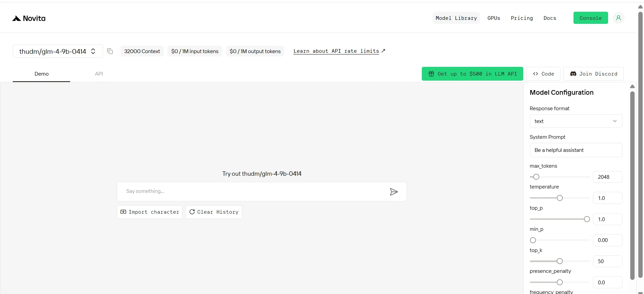Image resolution: width=644 pixels, height=294 pixels.
Task: Click the temperature slider handle
Action: click(559, 198)
